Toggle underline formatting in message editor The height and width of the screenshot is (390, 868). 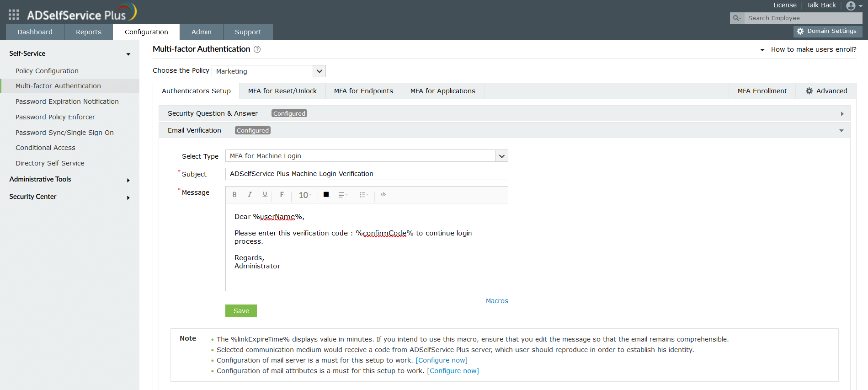pyautogui.click(x=265, y=195)
